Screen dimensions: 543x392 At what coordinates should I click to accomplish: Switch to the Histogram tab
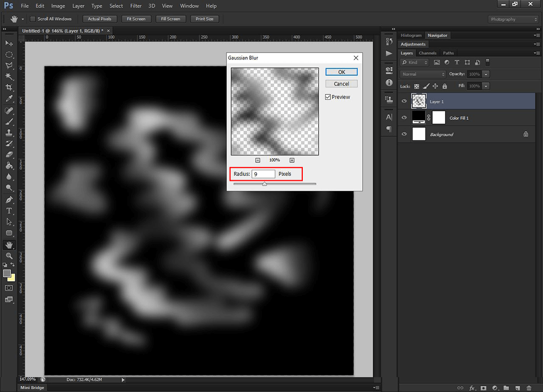tap(411, 36)
